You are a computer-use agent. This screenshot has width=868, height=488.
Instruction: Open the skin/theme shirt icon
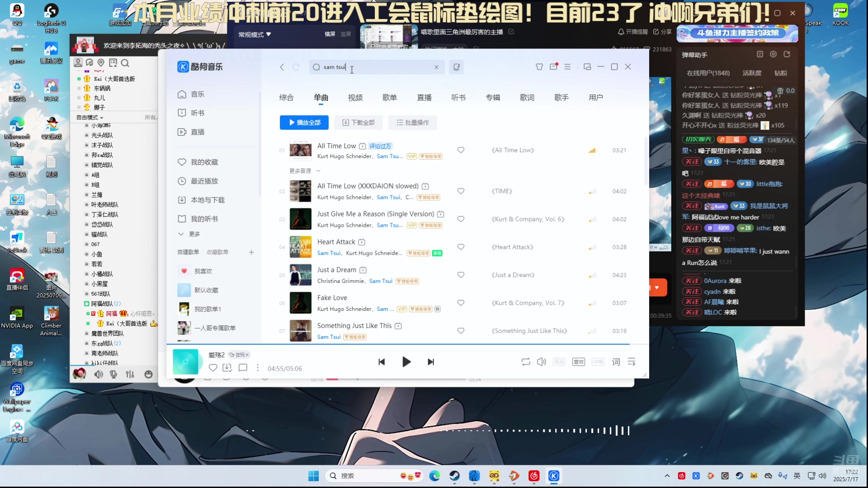539,67
